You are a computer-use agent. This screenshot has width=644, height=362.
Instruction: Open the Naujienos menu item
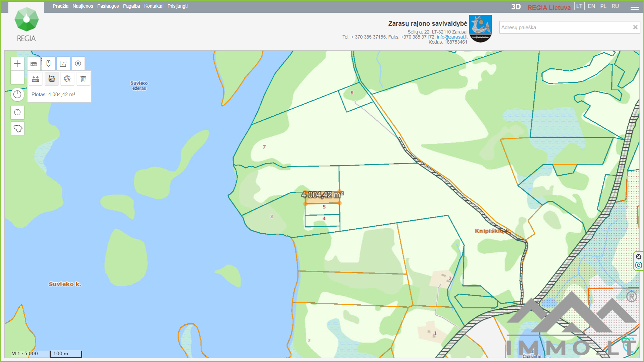83,6
